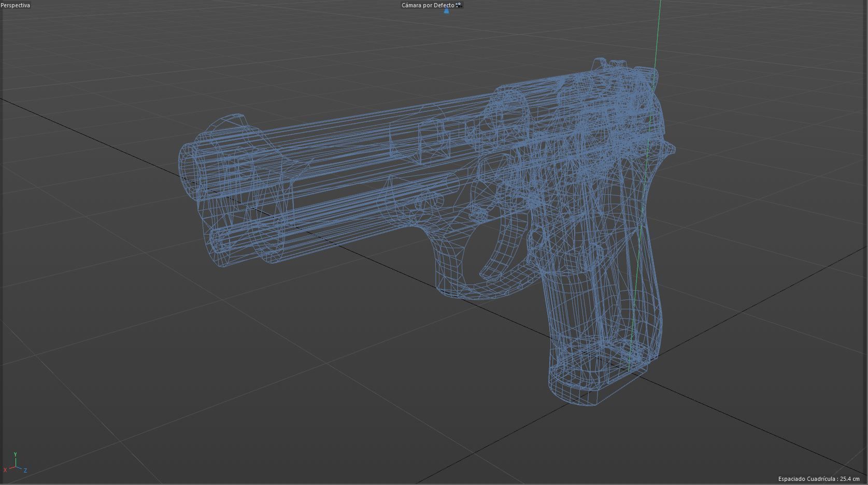Viewport: 868px width, 485px height.
Task: Click the blue camera marker triangle
Action: (x=446, y=11)
